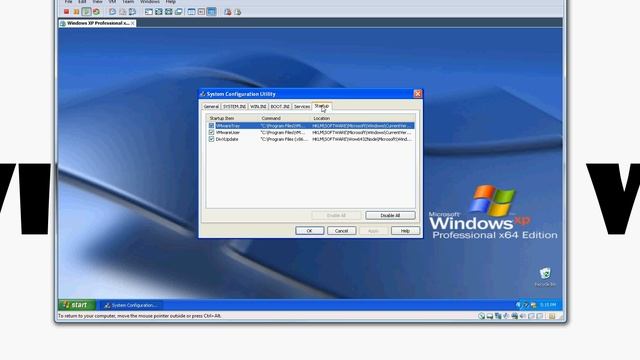The height and width of the screenshot is (360, 640).
Task: Open the Help menu in VMware menu bar
Action: pos(171,2)
